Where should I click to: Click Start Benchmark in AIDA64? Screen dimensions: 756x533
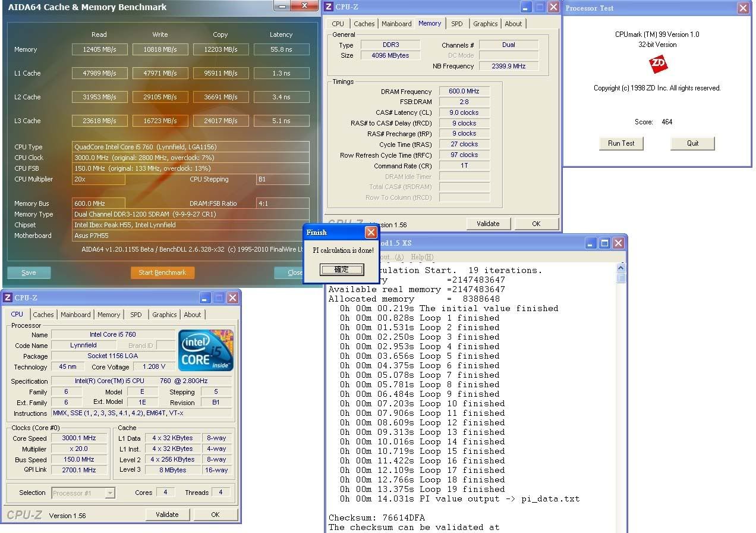tap(162, 272)
